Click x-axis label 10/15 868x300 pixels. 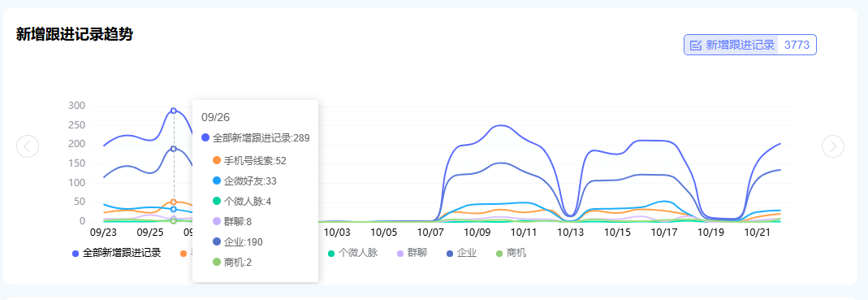click(x=618, y=233)
